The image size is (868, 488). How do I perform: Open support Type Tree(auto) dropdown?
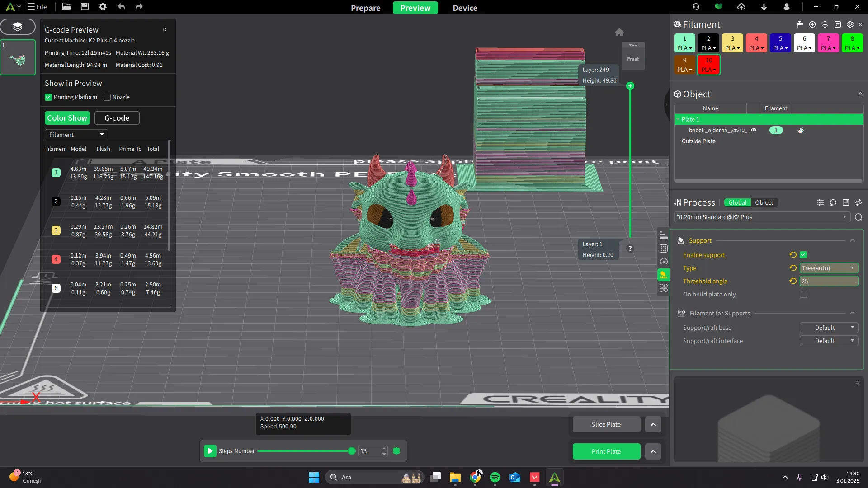(829, 268)
